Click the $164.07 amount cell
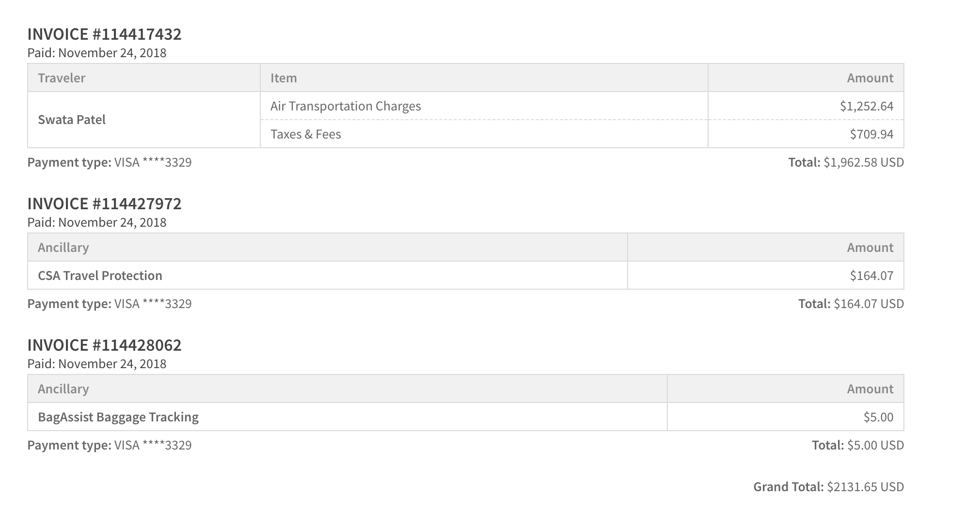The width and height of the screenshot is (980, 527). tap(766, 276)
